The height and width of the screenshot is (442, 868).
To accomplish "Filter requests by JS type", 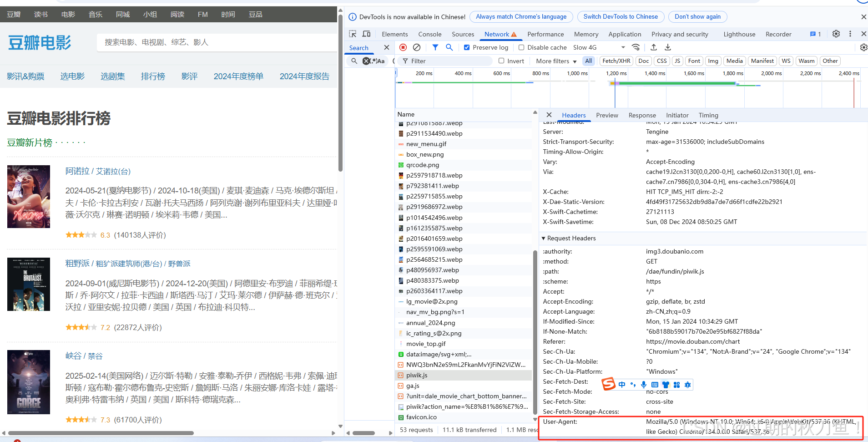I will point(677,61).
